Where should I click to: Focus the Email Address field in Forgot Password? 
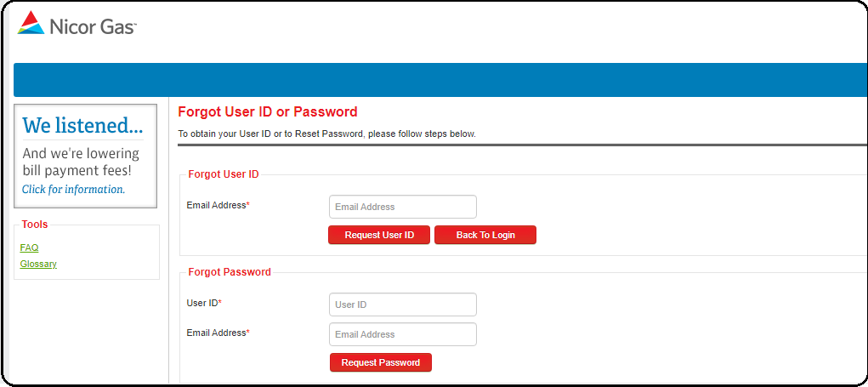402,334
